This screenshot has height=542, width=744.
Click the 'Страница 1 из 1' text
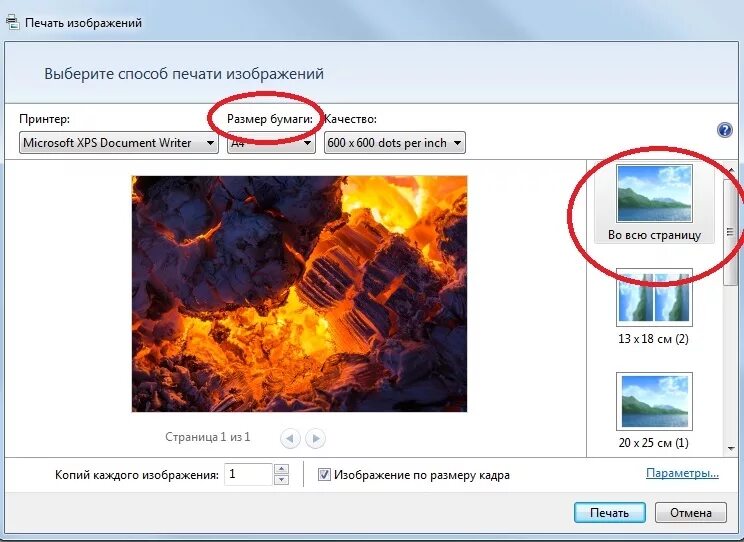[x=207, y=437]
